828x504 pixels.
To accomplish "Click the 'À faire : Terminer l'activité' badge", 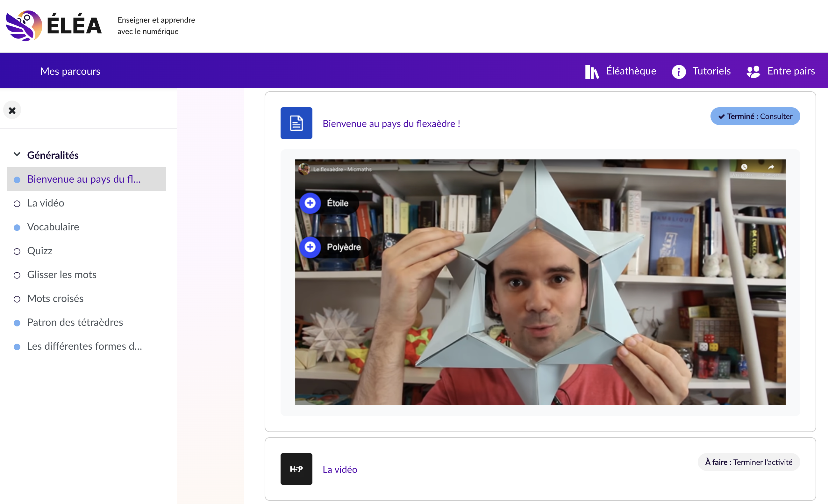I will [748, 462].
